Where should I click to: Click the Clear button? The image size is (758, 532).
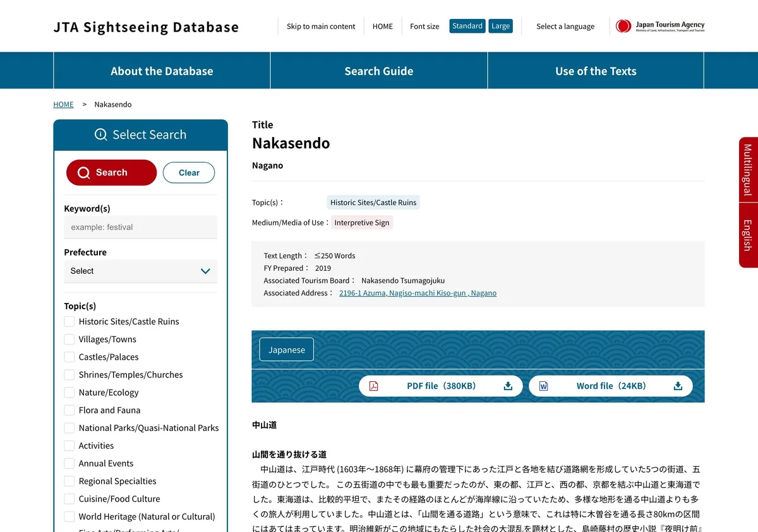(189, 173)
